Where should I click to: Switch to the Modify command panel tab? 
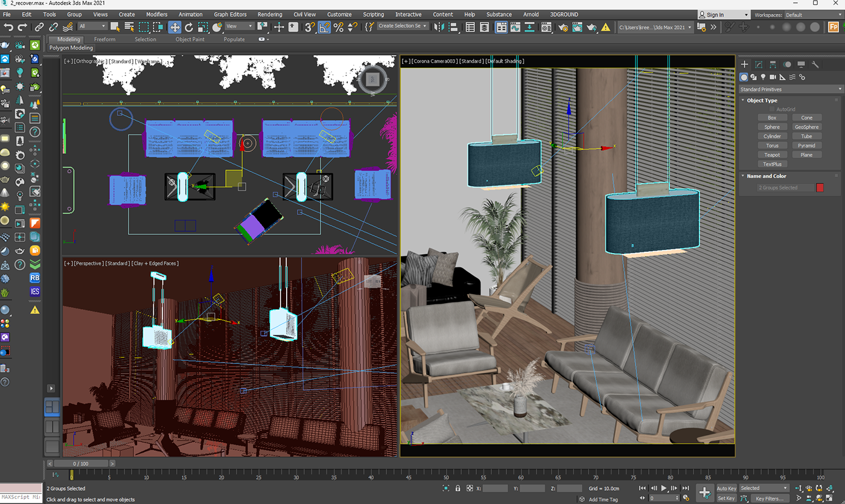[759, 65]
